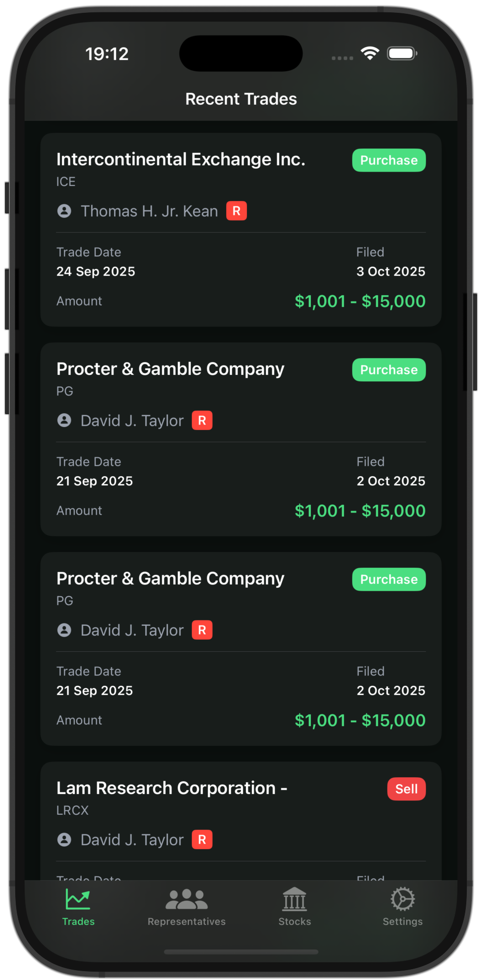Tap the Recent Trades header title
This screenshot has height=980, width=484.
click(241, 99)
